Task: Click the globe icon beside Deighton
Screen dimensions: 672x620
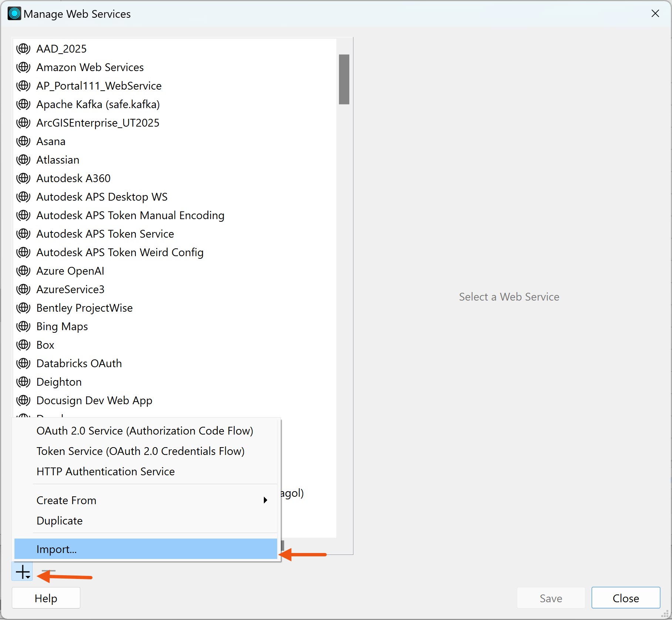Action: click(x=23, y=382)
